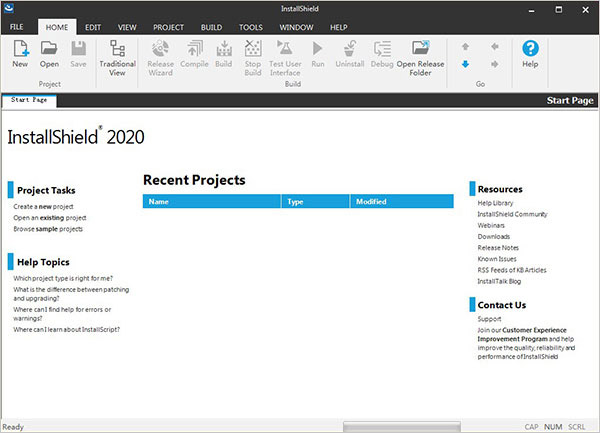The image size is (600, 433).
Task: Open the Release Notes link
Action: pyautogui.click(x=498, y=247)
